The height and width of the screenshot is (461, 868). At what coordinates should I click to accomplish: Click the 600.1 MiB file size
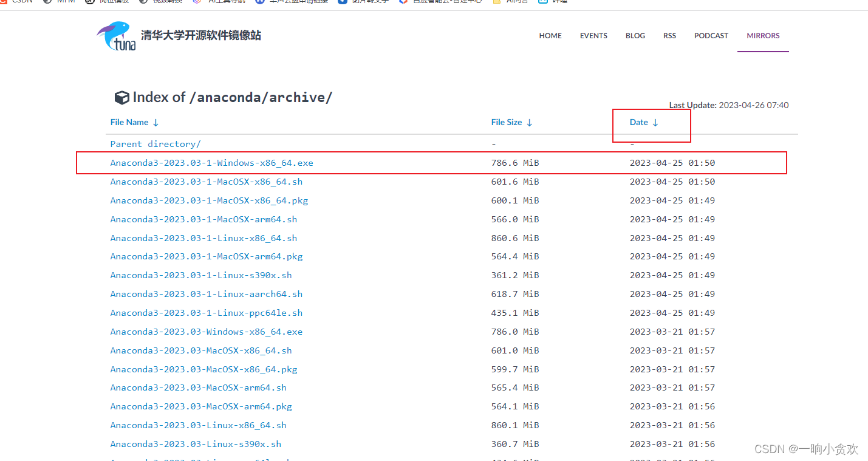[x=515, y=200]
